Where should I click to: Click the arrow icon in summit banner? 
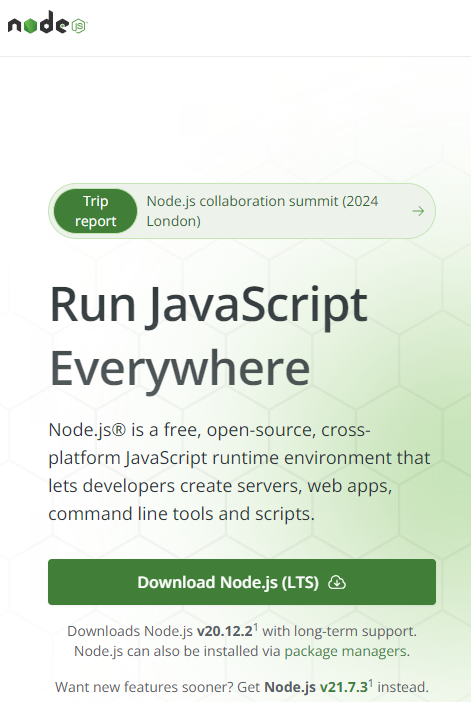pyautogui.click(x=418, y=211)
